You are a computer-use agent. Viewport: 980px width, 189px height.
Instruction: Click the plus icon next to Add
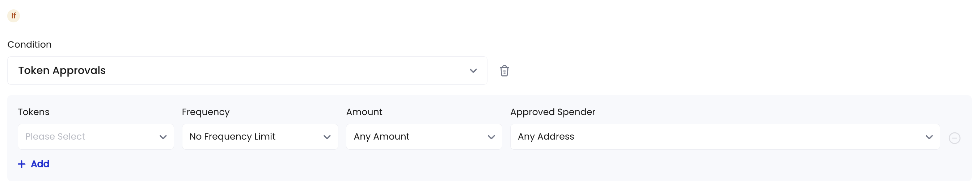point(22,164)
